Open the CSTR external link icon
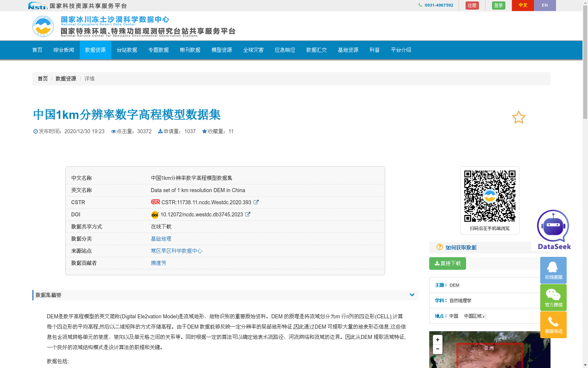The width and height of the screenshot is (588, 368). click(256, 202)
